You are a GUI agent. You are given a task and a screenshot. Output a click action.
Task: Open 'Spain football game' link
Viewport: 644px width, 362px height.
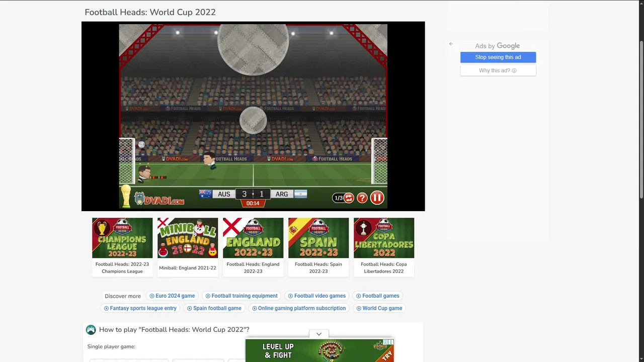[x=214, y=308]
